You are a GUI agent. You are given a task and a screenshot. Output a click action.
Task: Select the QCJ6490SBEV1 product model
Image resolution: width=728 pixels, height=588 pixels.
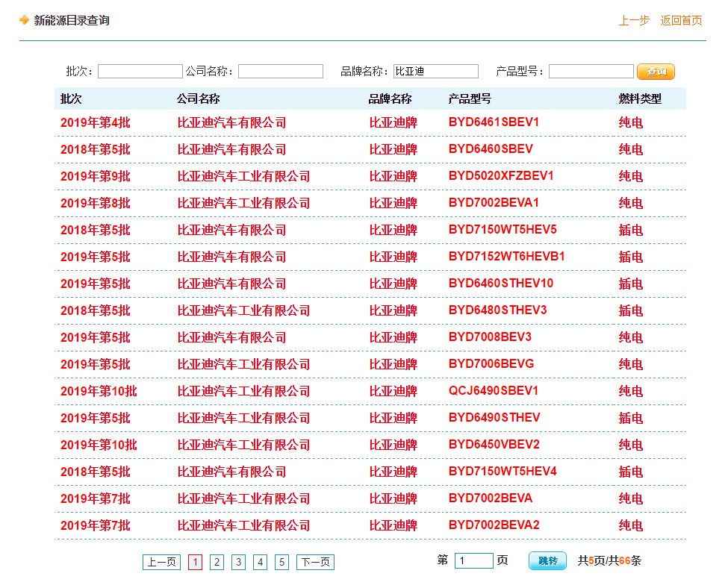(x=493, y=391)
